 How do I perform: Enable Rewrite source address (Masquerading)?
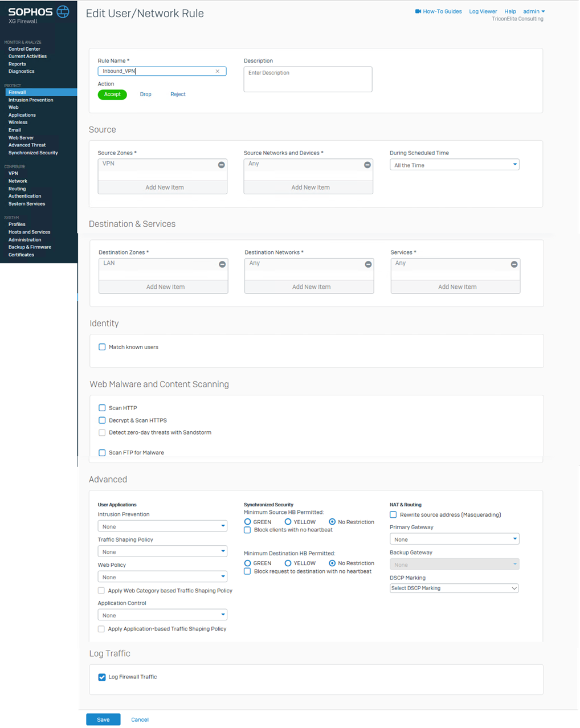[x=393, y=514]
